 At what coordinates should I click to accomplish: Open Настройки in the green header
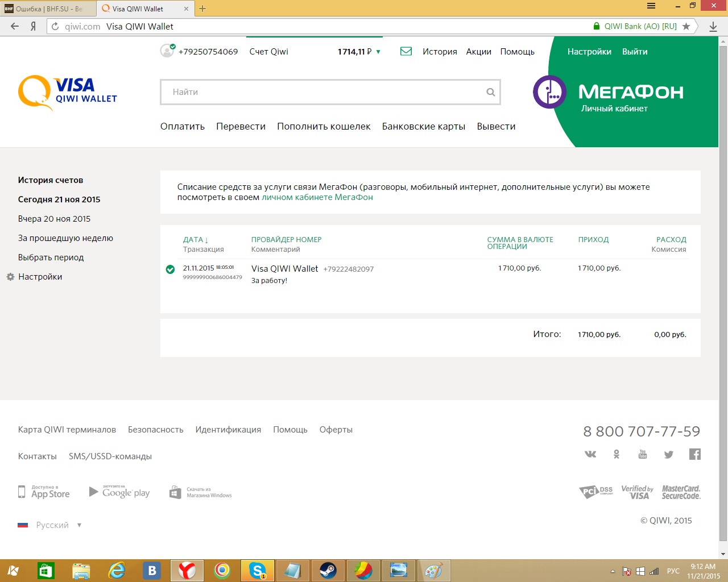589,52
